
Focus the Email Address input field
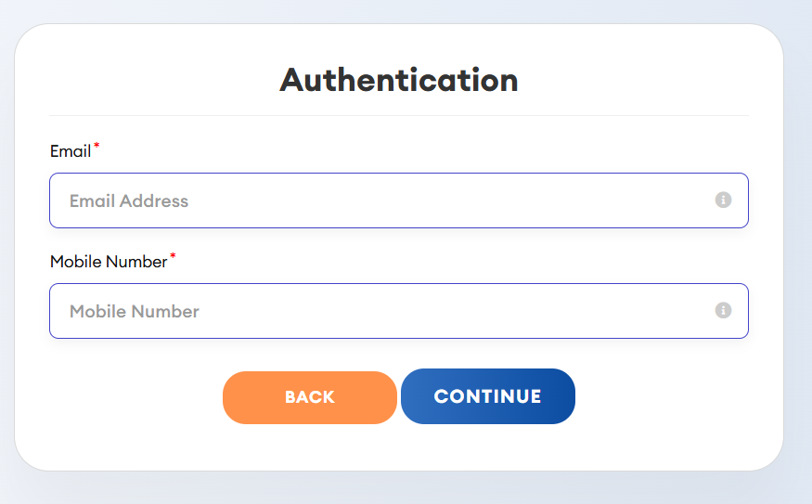(x=371, y=200)
